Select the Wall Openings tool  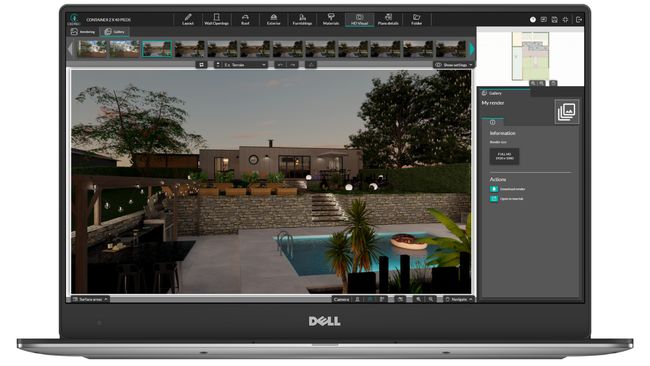[x=216, y=19]
